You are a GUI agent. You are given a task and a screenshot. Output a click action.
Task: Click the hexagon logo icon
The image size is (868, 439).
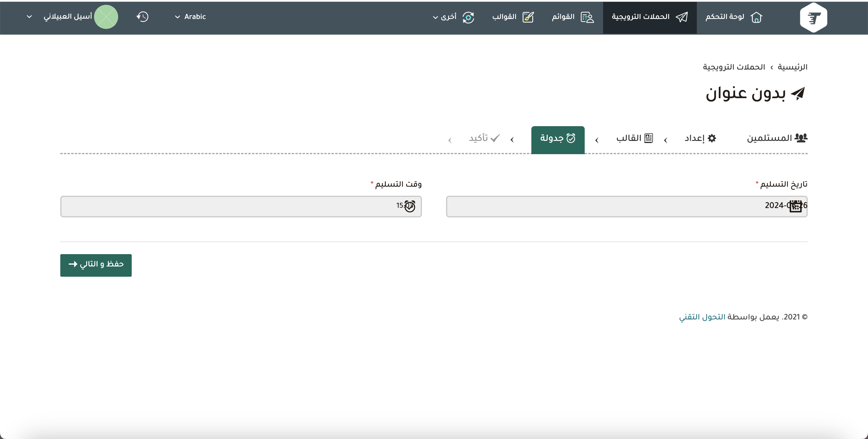point(813,17)
